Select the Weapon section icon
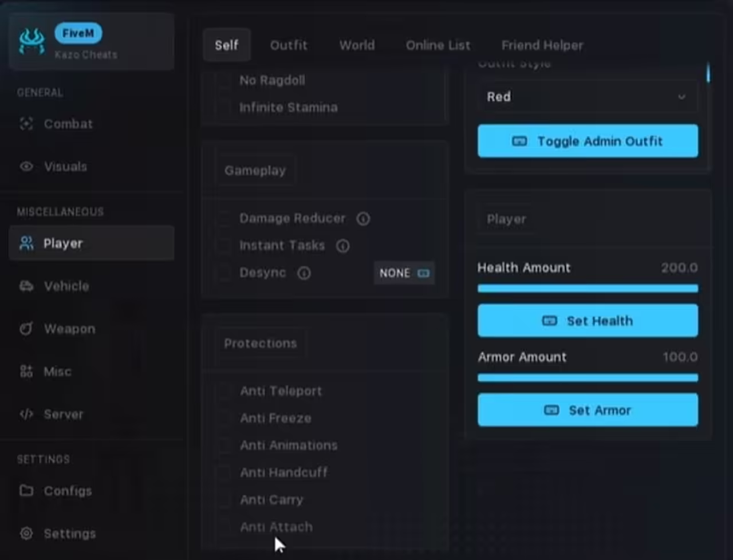Viewport: 733px width, 560px height. [25, 328]
